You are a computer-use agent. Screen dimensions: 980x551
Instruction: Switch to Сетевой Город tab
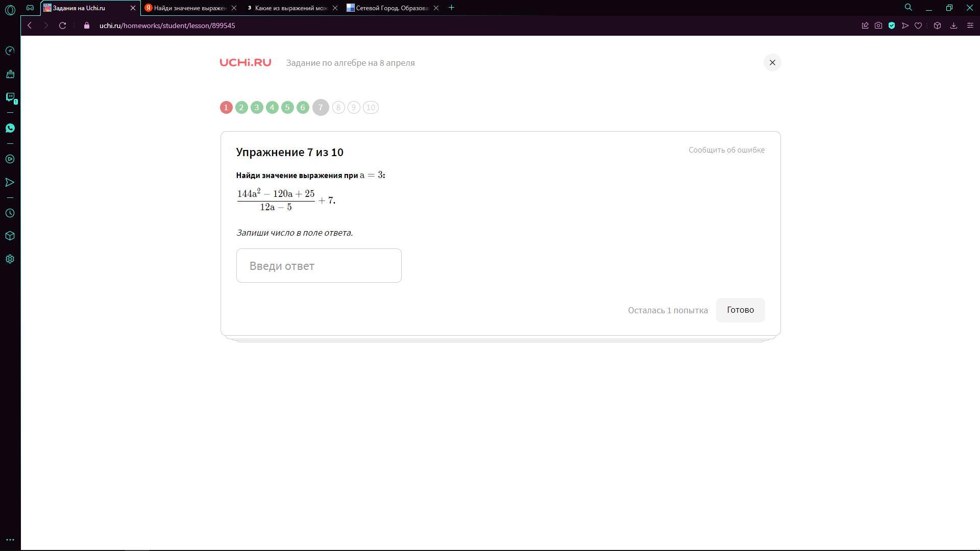tap(391, 8)
